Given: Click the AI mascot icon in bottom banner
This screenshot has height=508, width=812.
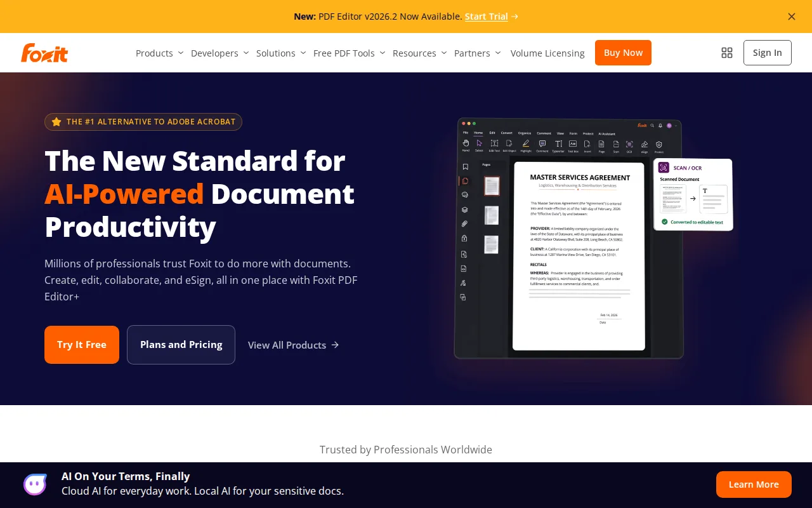Looking at the screenshot, I should [36, 485].
